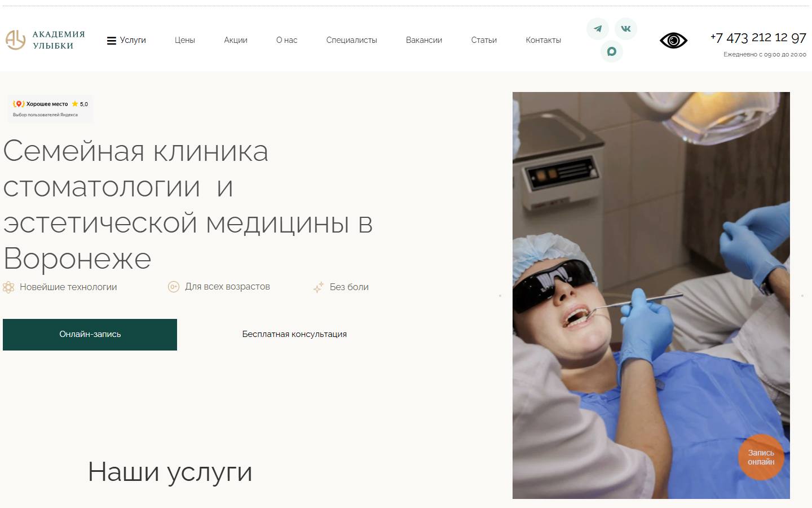Go to the Цены page

pos(185,40)
